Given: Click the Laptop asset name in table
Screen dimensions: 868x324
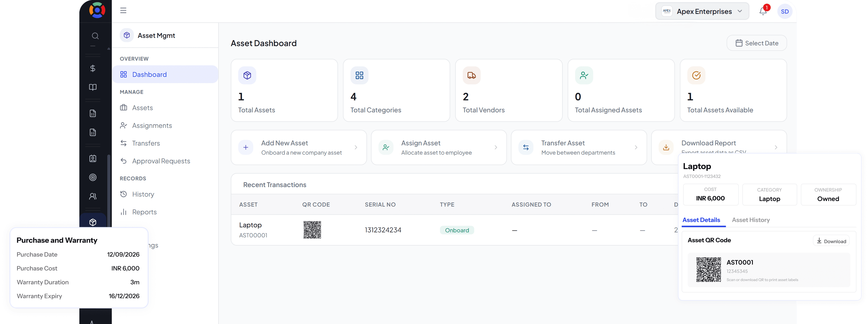Looking at the screenshot, I should click(x=250, y=225).
